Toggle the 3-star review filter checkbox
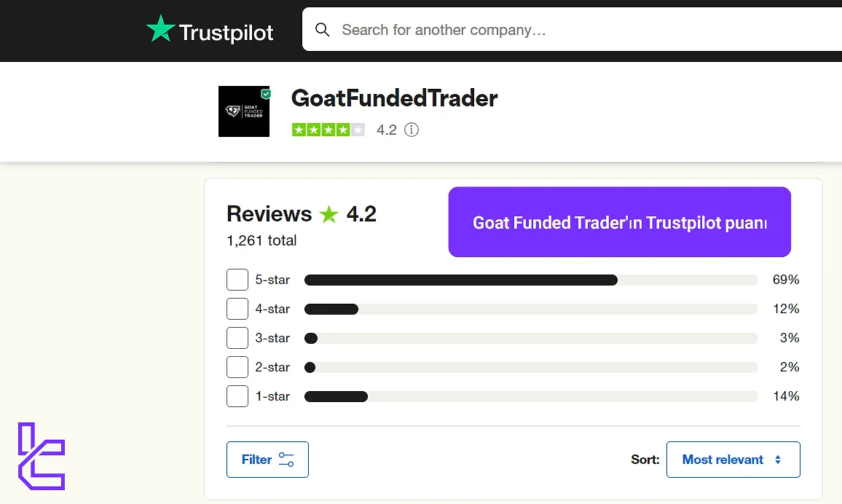 tap(237, 338)
